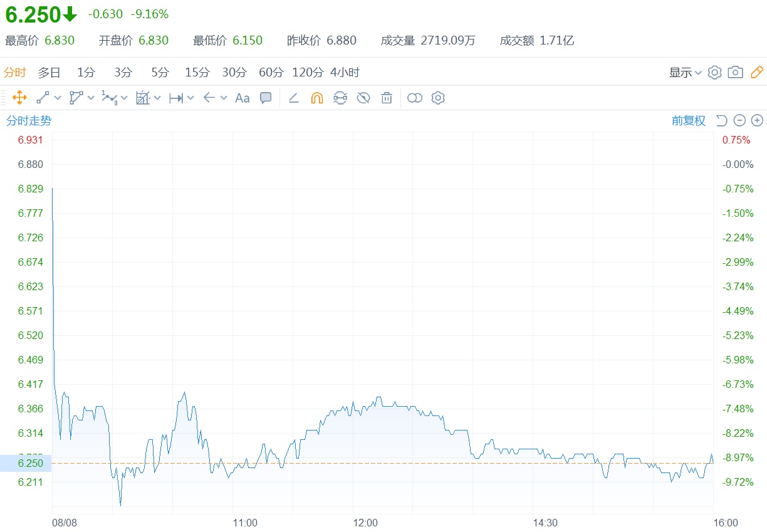767x532 pixels.
Task: Click the 分时走势 chart label
Action: [29, 121]
